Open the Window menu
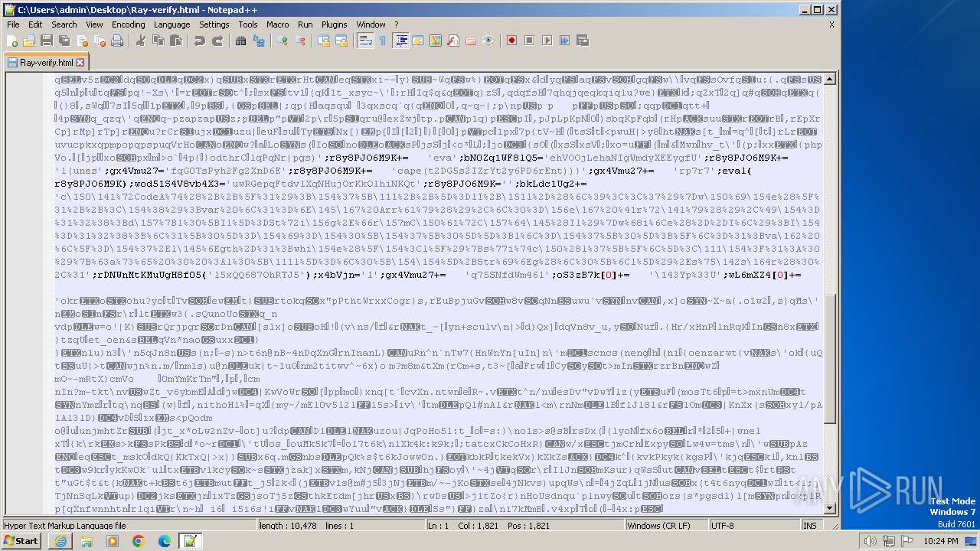 [x=371, y=24]
